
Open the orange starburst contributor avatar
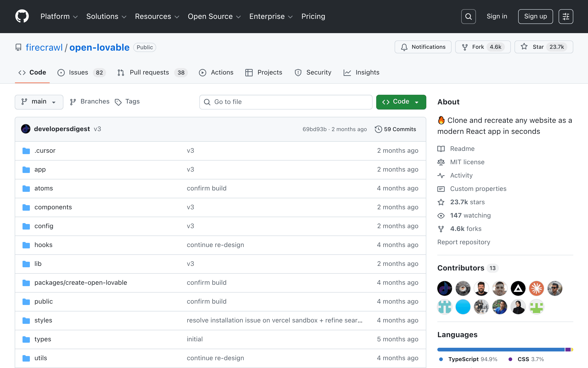537,288
